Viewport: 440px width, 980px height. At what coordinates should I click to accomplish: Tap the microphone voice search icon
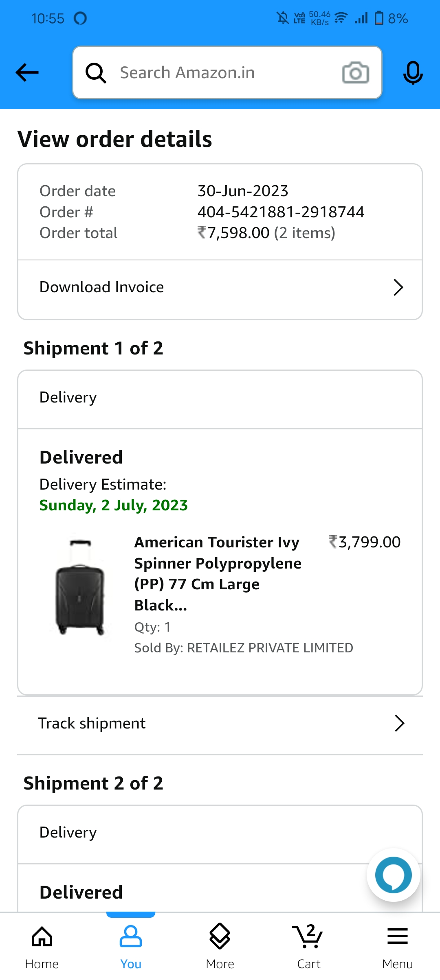[x=413, y=73]
